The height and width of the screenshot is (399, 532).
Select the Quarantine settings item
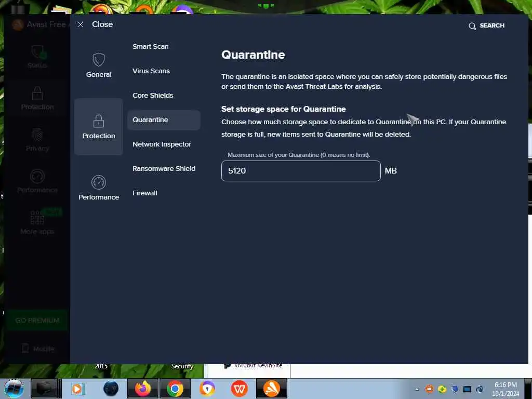click(x=164, y=120)
